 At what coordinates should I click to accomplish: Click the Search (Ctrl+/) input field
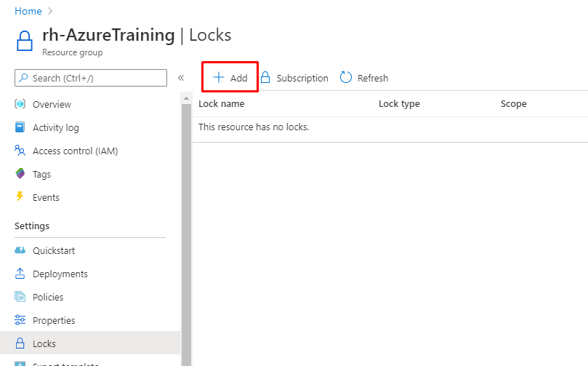[x=91, y=78]
